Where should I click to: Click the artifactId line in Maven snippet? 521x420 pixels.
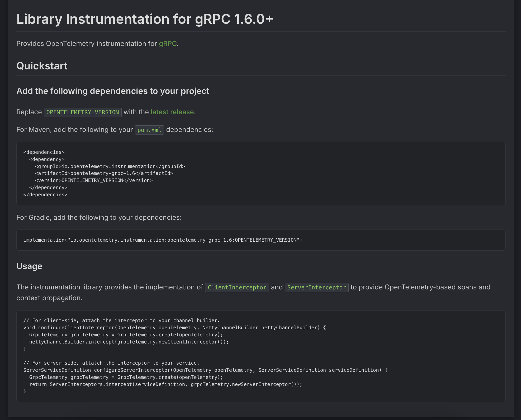104,173
